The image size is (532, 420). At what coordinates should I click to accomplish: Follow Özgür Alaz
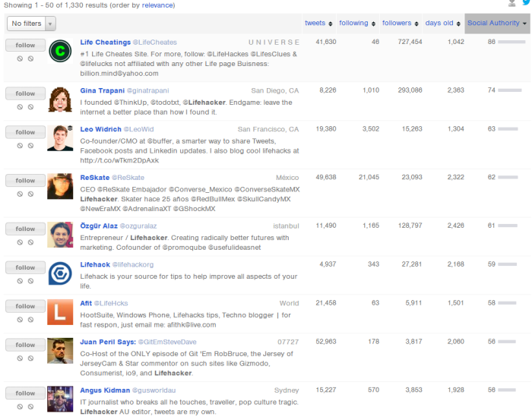point(25,229)
